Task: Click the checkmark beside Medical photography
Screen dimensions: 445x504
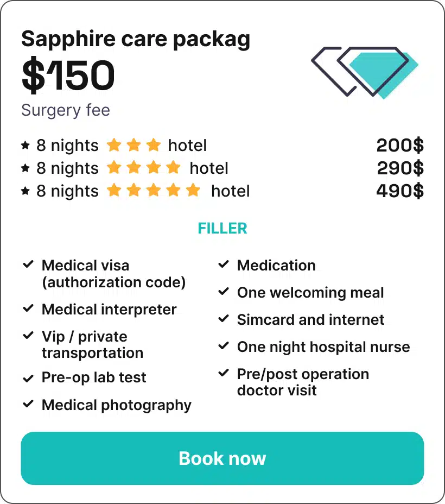Action: point(28,404)
